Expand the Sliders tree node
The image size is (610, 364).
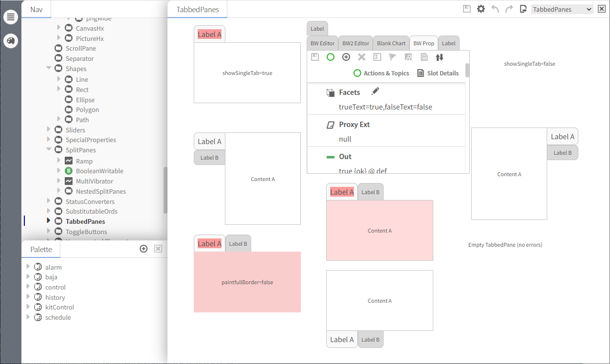click(49, 129)
